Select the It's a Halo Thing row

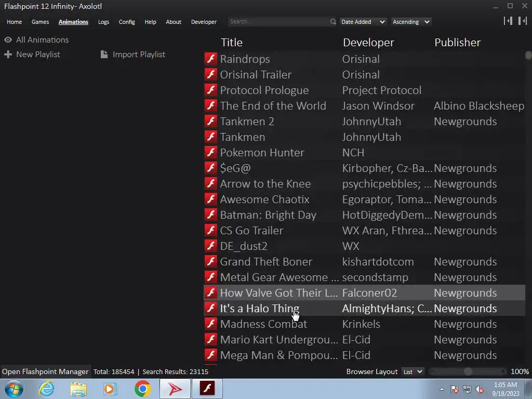[x=364, y=309]
